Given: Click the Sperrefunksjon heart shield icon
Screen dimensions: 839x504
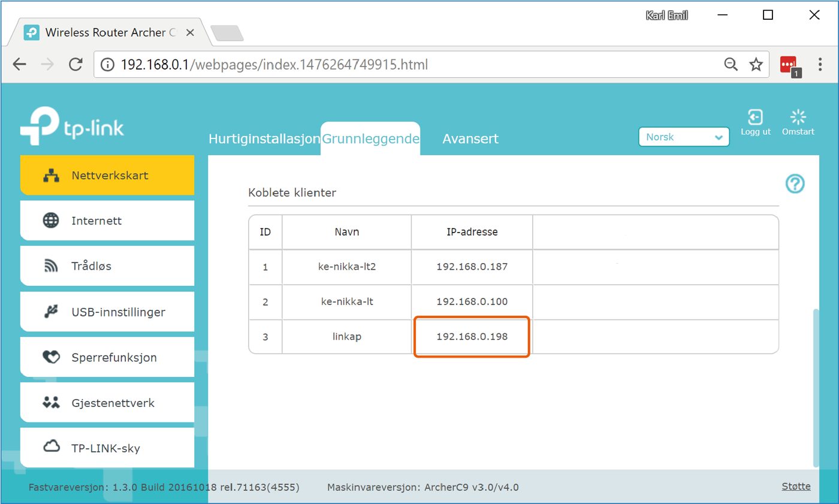Looking at the screenshot, I should coord(52,357).
